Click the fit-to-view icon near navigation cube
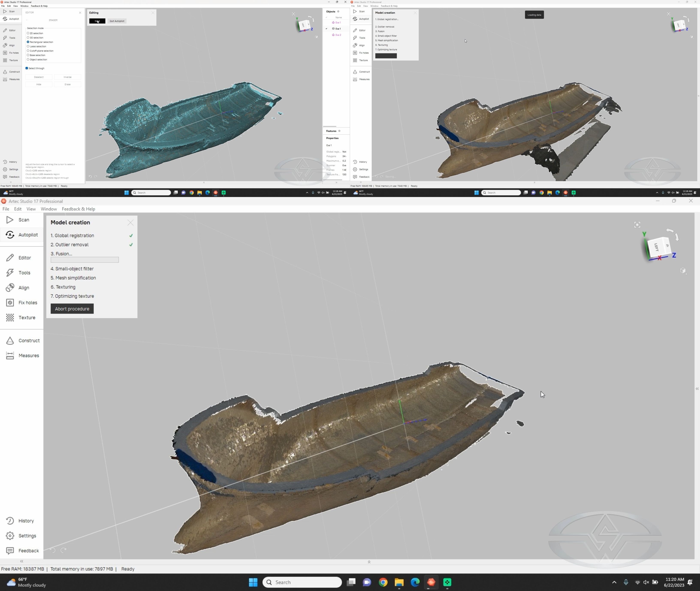This screenshot has height=591, width=700. (x=637, y=225)
